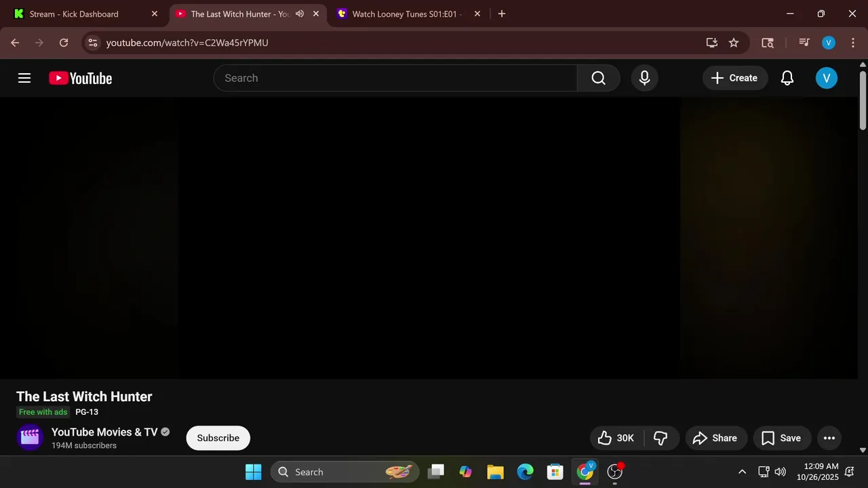Share The Last Witch Hunter video

pos(716,438)
